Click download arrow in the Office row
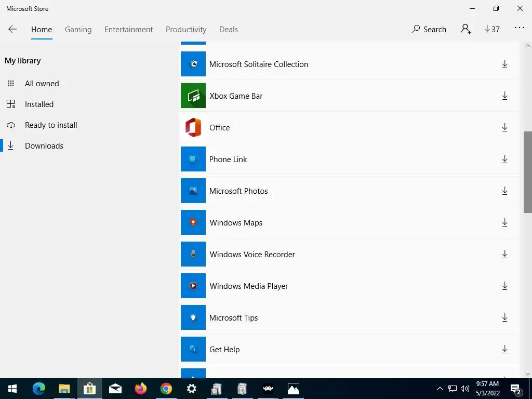This screenshot has height=399, width=532. click(x=504, y=128)
